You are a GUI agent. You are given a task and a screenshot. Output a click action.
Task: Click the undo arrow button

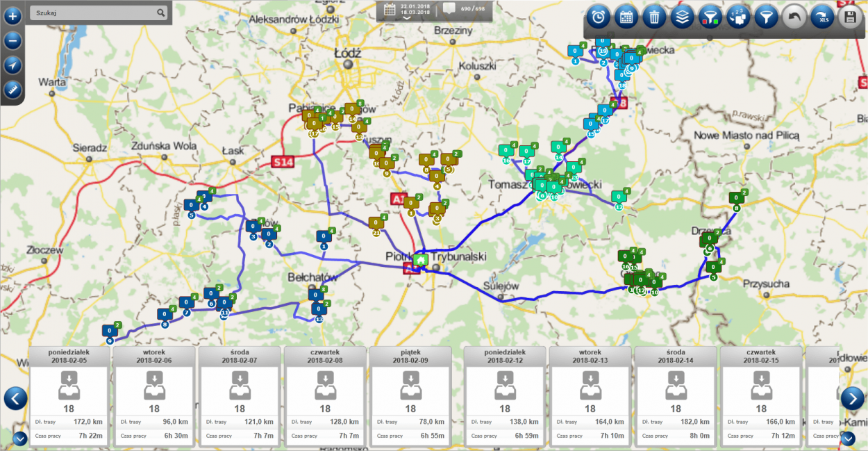[794, 17]
